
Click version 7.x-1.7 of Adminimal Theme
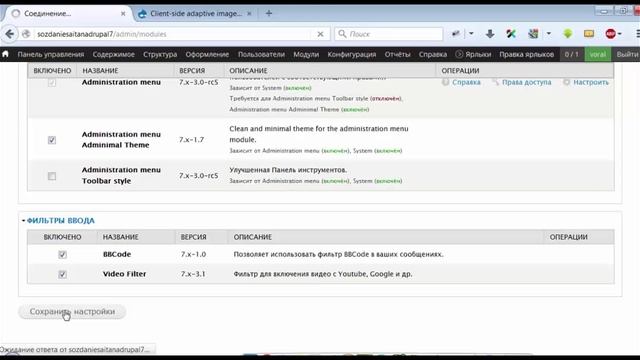click(x=191, y=140)
